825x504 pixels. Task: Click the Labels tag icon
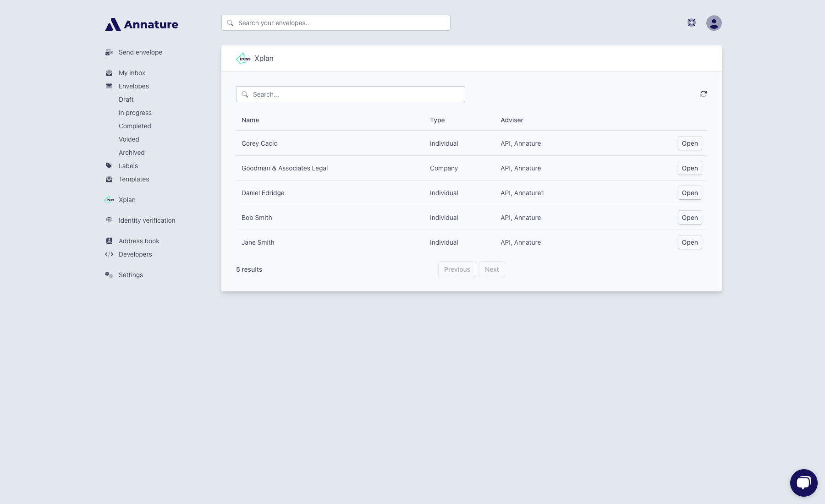pyautogui.click(x=109, y=166)
